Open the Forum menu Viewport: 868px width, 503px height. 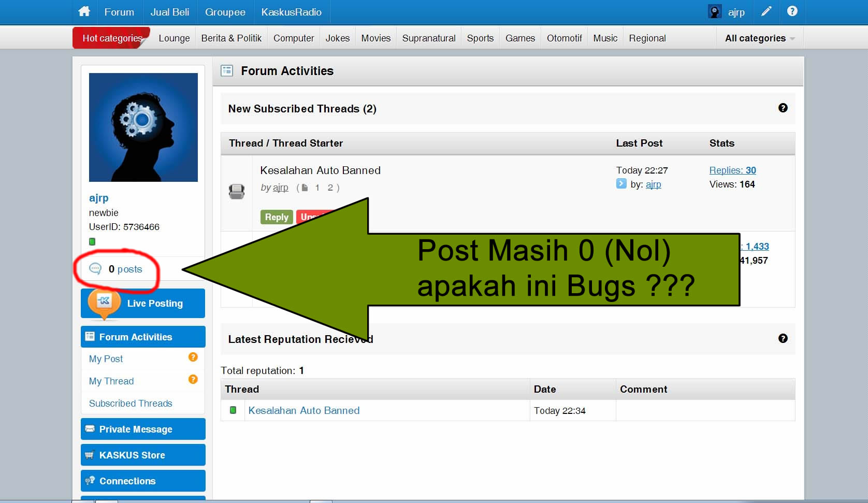pyautogui.click(x=119, y=12)
